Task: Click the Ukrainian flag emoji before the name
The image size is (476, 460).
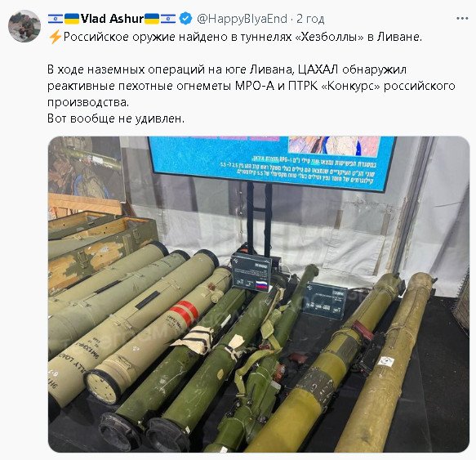Action: [72, 19]
